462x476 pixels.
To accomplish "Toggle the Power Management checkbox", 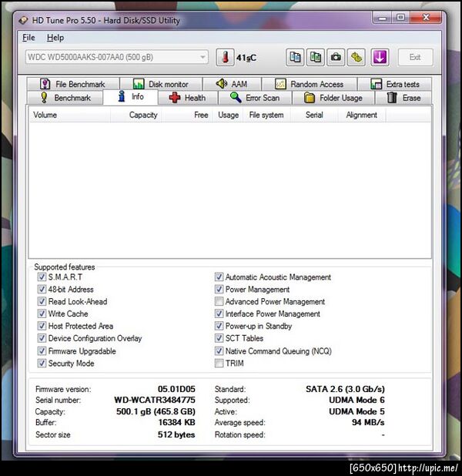I will pos(219,289).
